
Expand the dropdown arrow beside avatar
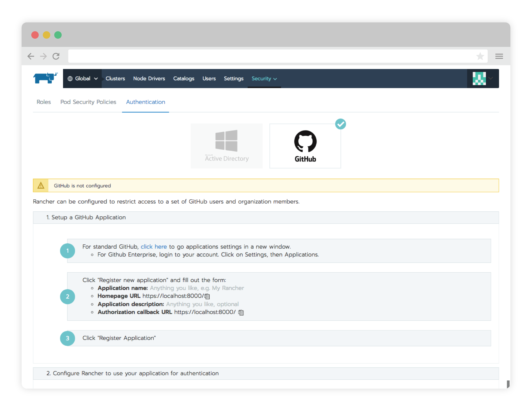(491, 78)
